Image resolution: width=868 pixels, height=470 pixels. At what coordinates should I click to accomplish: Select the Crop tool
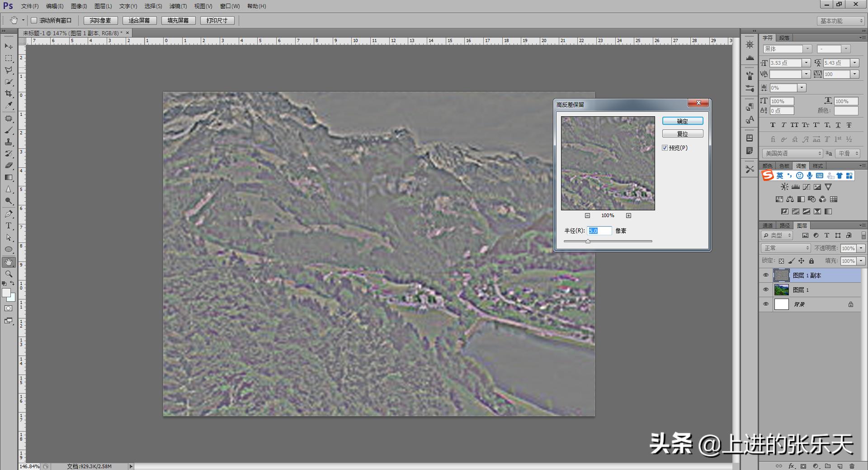(8, 94)
